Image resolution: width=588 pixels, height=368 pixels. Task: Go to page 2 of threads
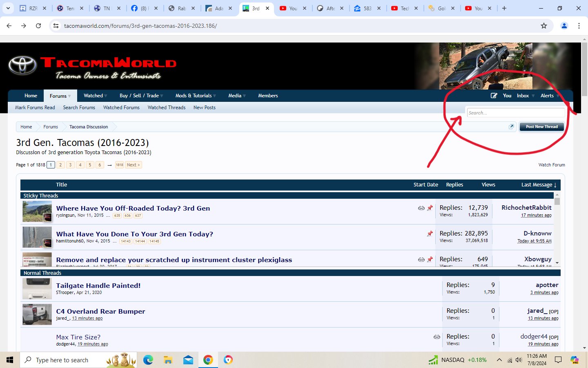coord(60,165)
